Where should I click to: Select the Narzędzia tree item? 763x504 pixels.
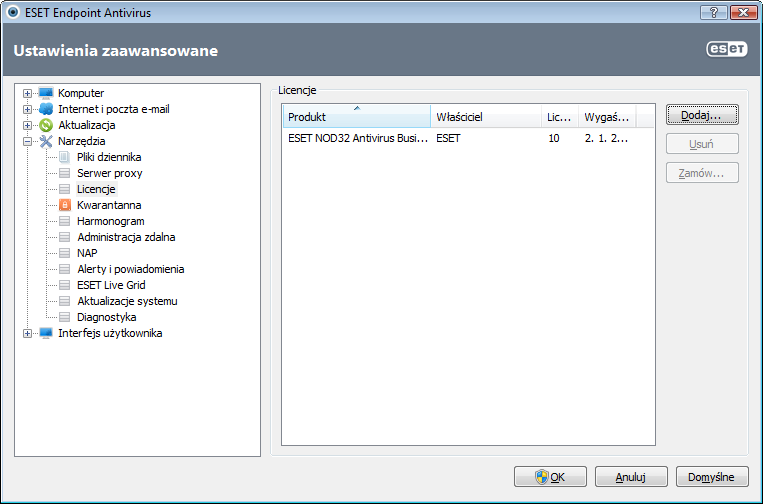81,141
